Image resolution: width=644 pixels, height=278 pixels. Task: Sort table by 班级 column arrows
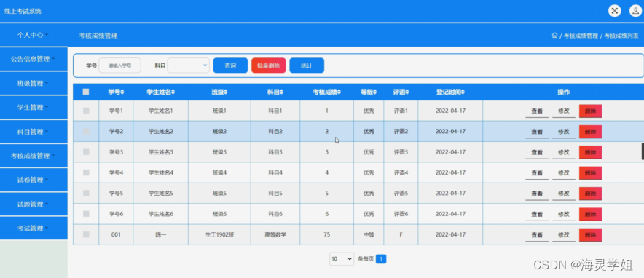tap(226, 92)
